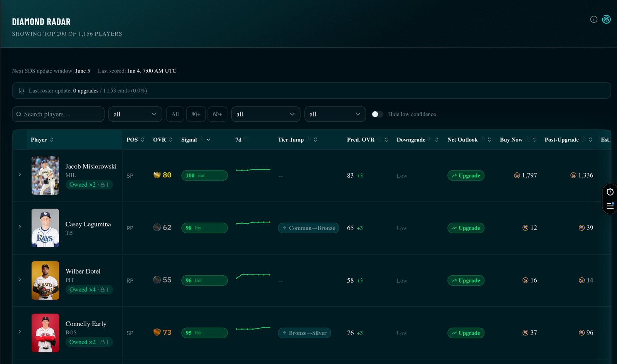Sort by Player column arrows
Viewport: 617px width, 364px height.
pos(52,140)
